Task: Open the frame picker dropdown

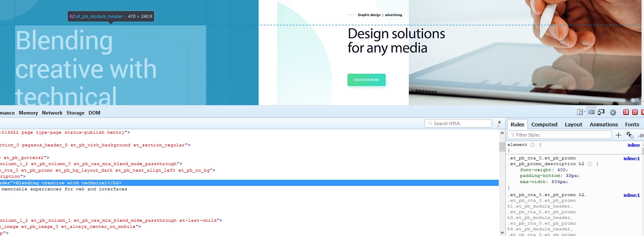Action: coord(581,112)
